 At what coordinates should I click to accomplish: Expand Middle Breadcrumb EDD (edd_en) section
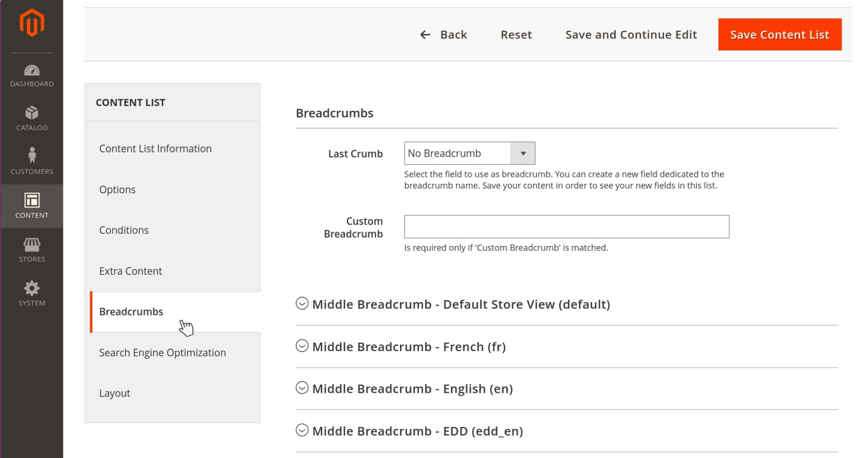tap(302, 431)
